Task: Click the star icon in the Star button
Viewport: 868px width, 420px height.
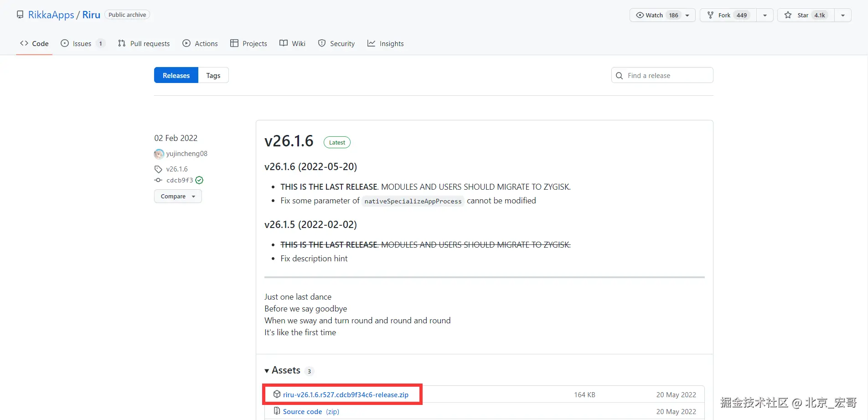Action: click(788, 15)
